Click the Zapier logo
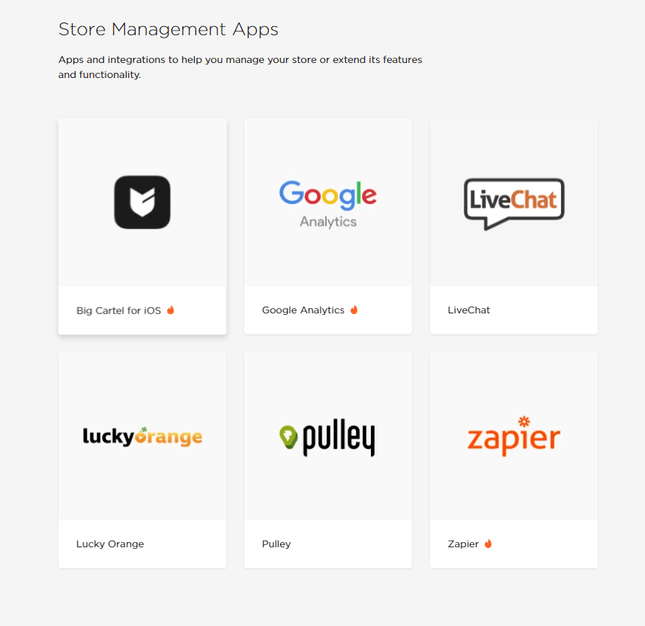 tap(513, 436)
